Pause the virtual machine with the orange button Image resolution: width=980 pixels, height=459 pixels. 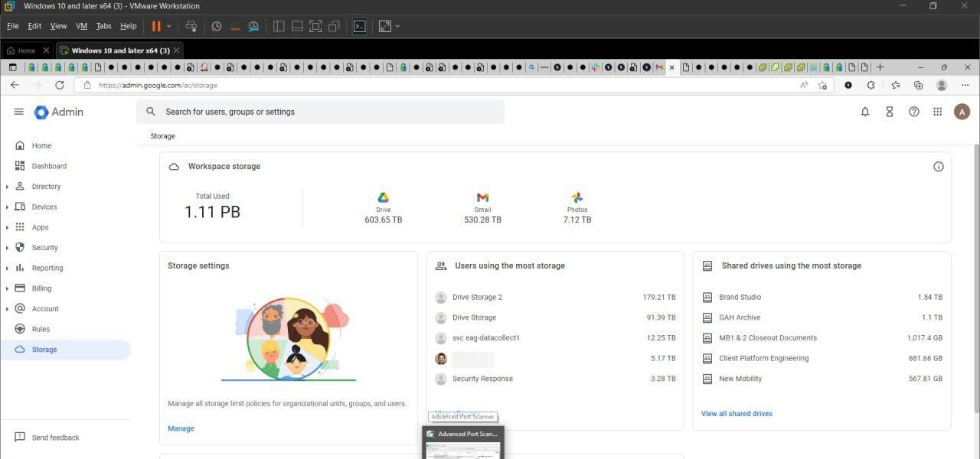pyautogui.click(x=156, y=26)
